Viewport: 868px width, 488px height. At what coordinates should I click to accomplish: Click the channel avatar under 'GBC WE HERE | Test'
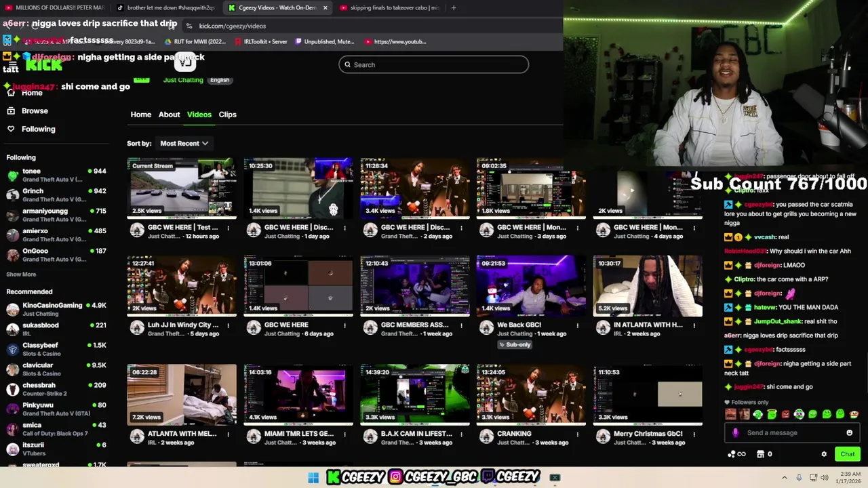pyautogui.click(x=137, y=231)
